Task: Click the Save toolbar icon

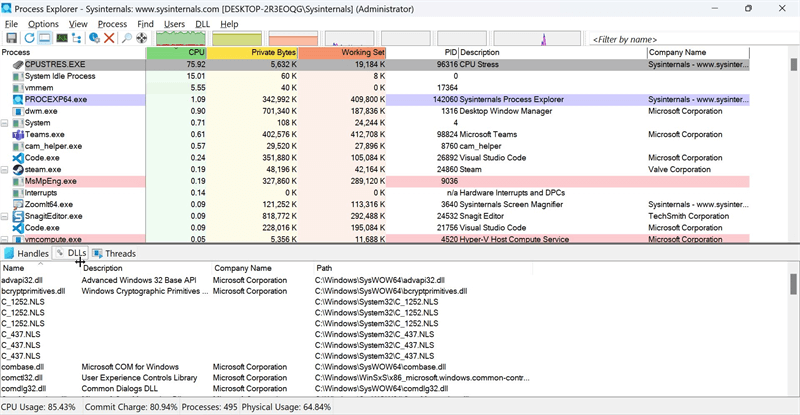Action: tap(10, 38)
